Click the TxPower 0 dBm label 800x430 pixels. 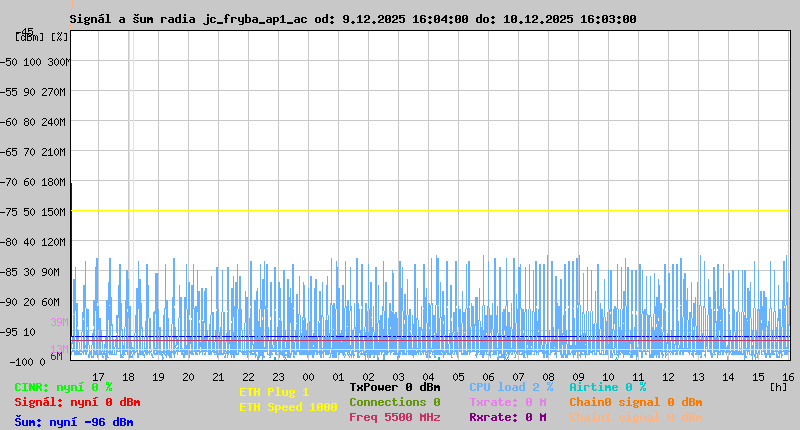(394, 387)
